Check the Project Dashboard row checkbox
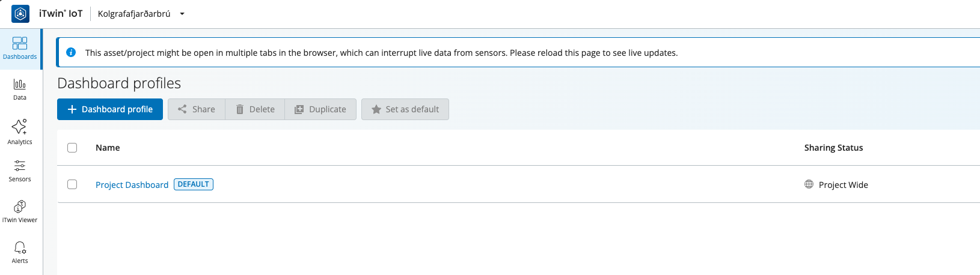Viewport: 980px width, 275px height. click(x=72, y=184)
